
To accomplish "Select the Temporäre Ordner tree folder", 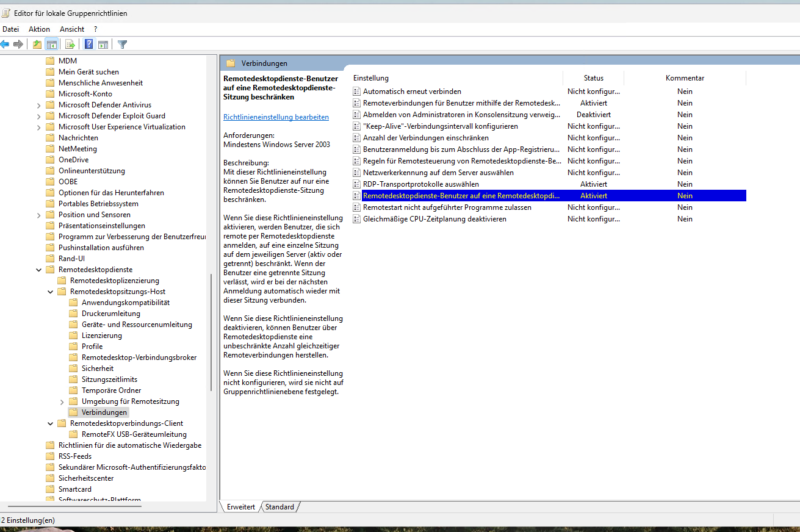I will (x=112, y=390).
